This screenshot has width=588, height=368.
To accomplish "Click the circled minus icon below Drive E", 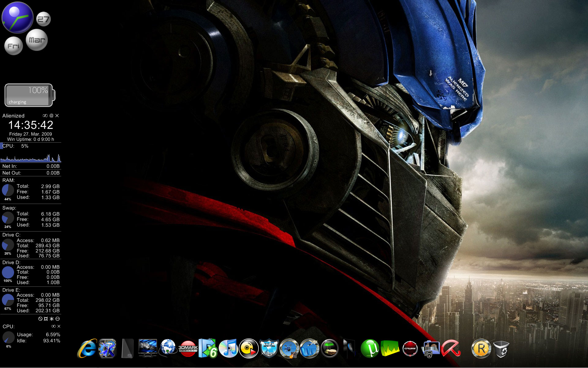I will 58,319.
